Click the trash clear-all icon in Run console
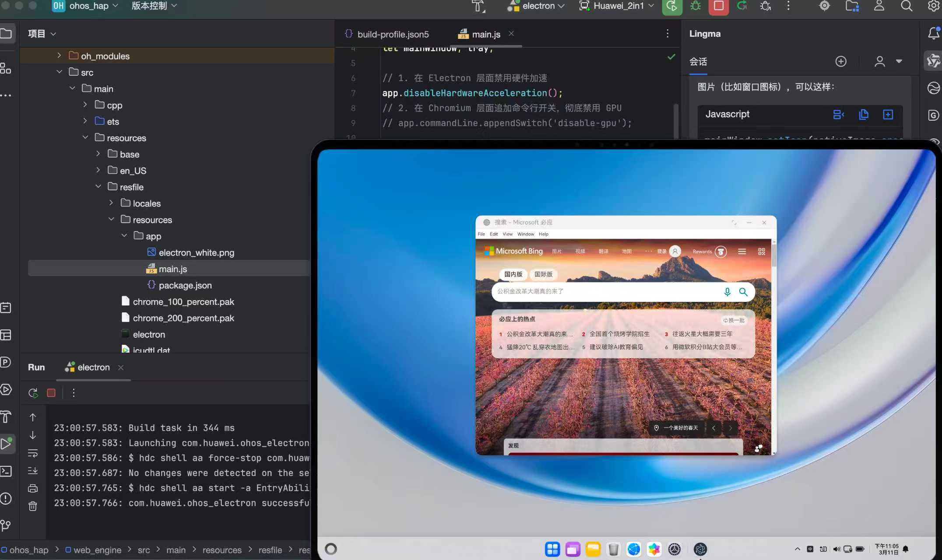This screenshot has width=942, height=560. pos(33,506)
